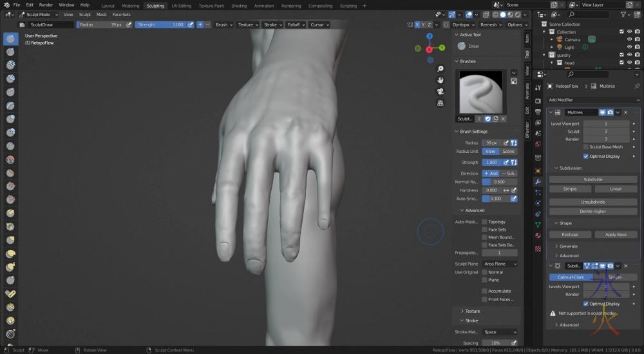
Task: Open the Add Modifier dropdown
Action: 593,100
